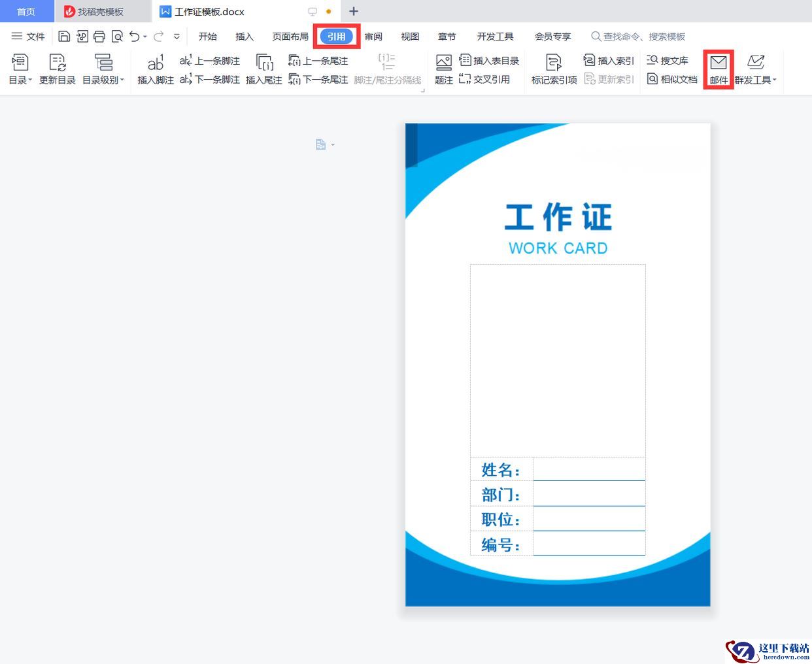Open the 群发工具 dropdown
The height and width of the screenshot is (664, 812).
[x=756, y=70]
